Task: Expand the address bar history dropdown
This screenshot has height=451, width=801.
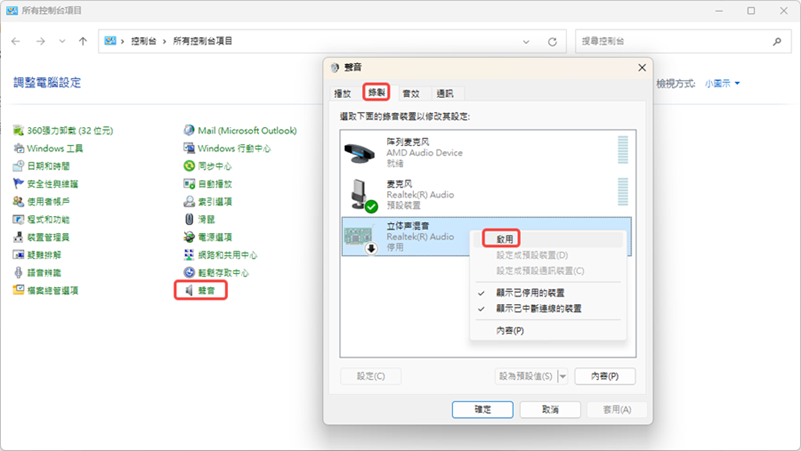Action: (526, 42)
